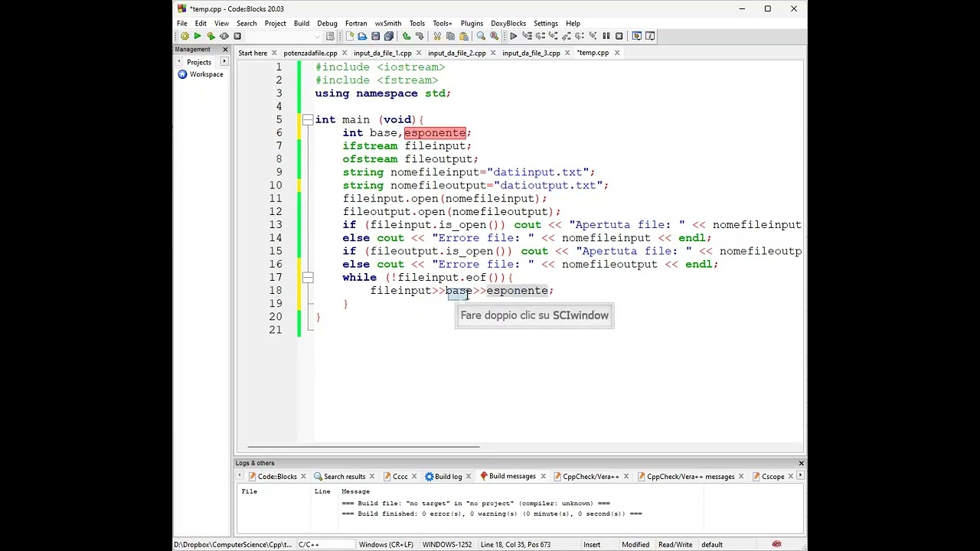Select the Projects tab in Management

click(199, 62)
